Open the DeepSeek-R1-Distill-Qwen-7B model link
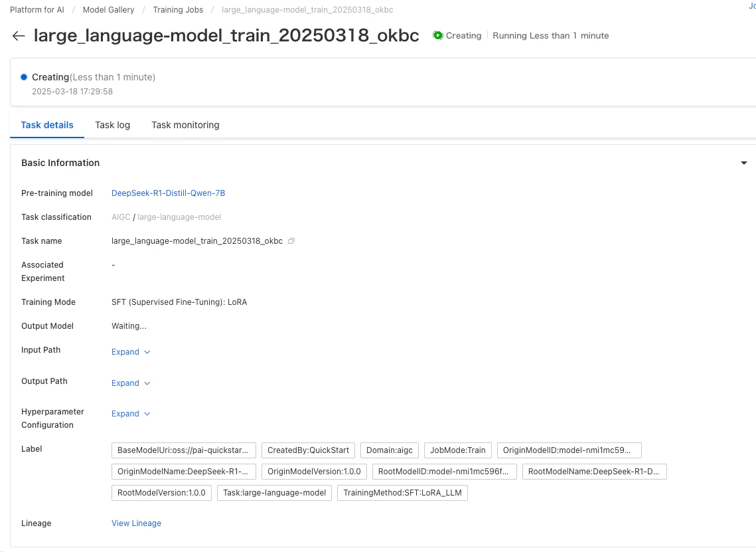Viewport: 756px width, 552px height. [169, 193]
